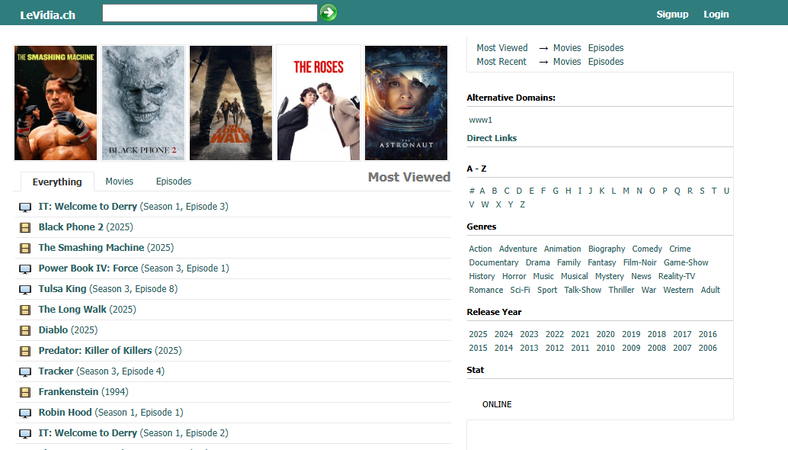Click the film icon next to Frankenstein

[25, 392]
